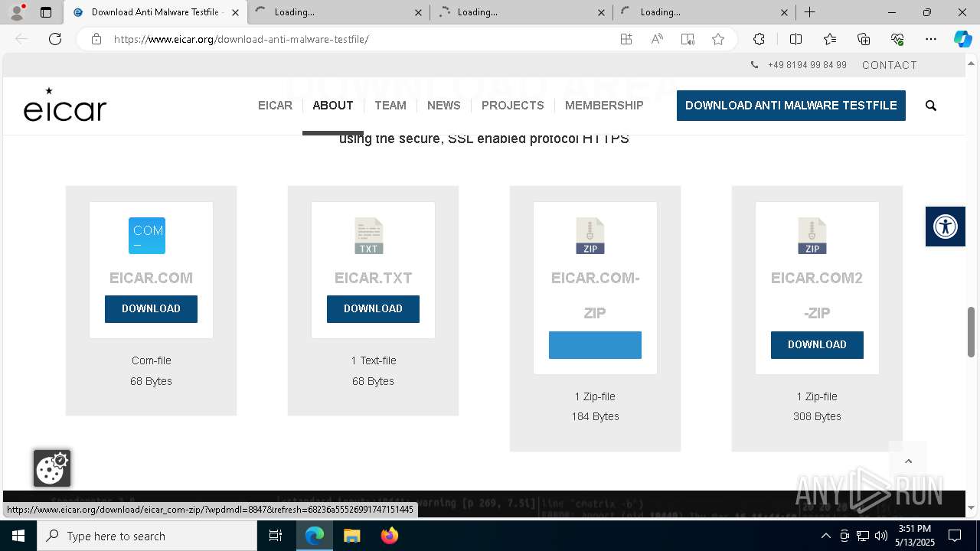This screenshot has height=551, width=980.
Task: Click the EICAR.COM2-ZIP file icon
Action: 812,236
